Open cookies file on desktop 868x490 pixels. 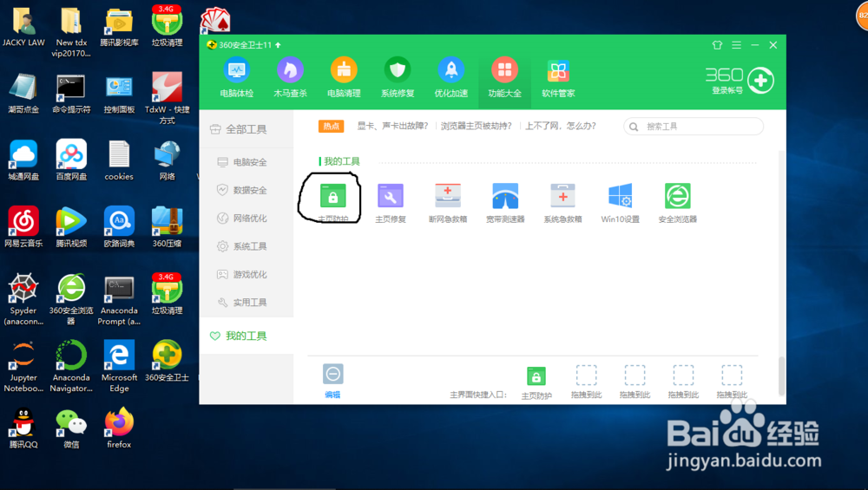point(119,160)
